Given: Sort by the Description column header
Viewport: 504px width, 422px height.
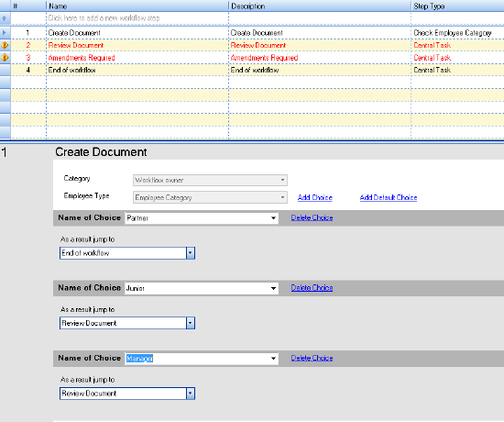Looking at the screenshot, I should tap(320, 6).
